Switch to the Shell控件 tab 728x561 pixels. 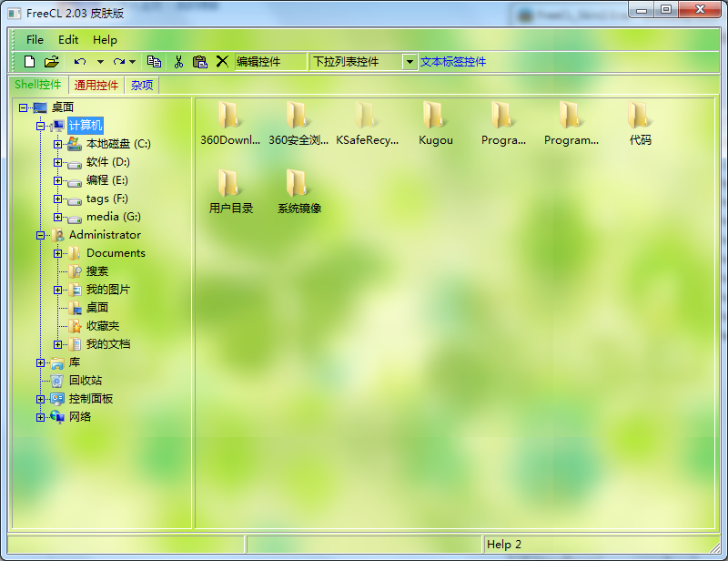[x=38, y=85]
